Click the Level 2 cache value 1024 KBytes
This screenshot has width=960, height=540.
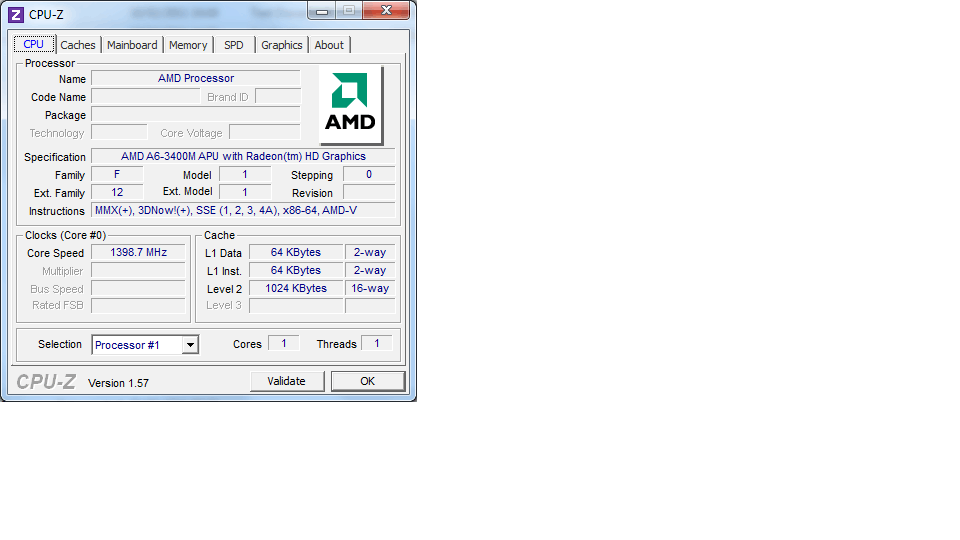pos(296,288)
